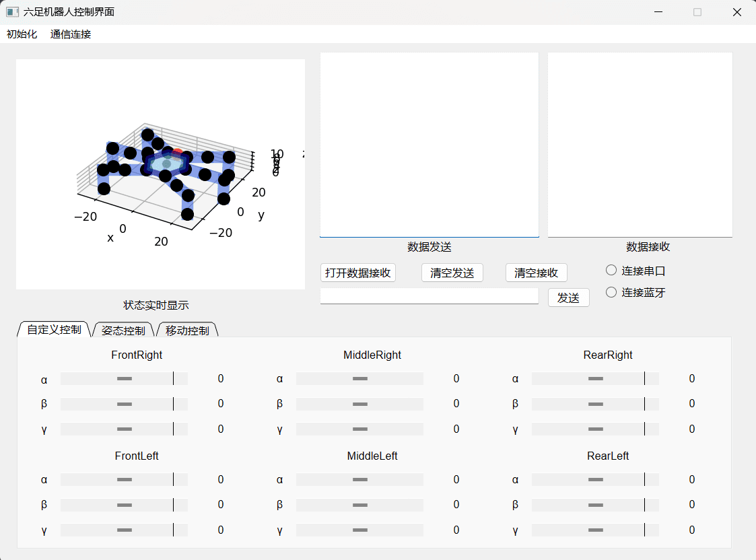Click the 状态实时显示 label
Image resolution: width=756 pixels, height=560 pixels.
[156, 305]
